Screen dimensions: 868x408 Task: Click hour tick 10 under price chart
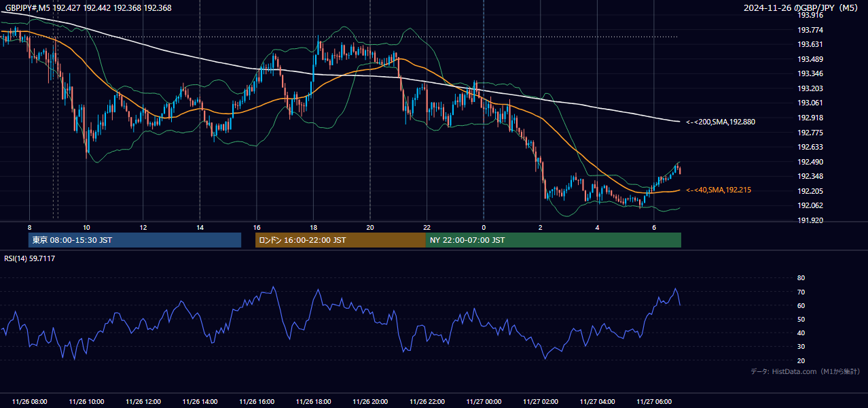pyautogui.click(x=86, y=227)
